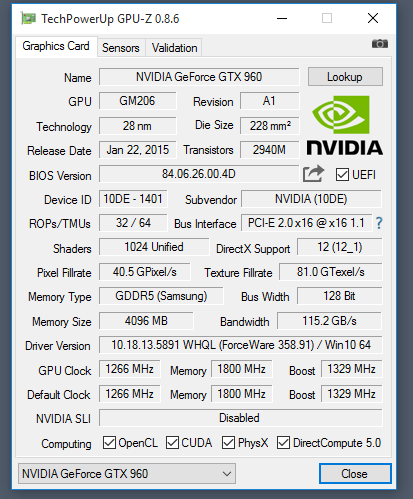
Task: Expand the GPU selection dropdown arrow
Action: 227,474
